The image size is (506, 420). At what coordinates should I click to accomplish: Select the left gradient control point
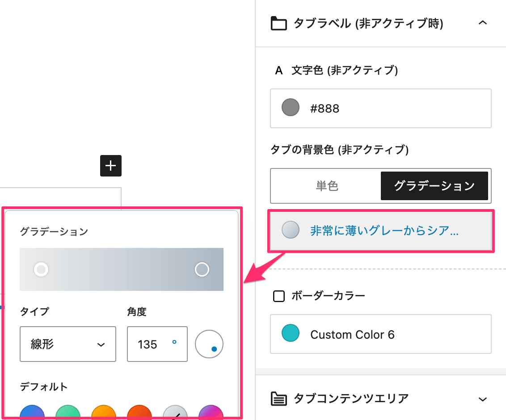point(41,269)
